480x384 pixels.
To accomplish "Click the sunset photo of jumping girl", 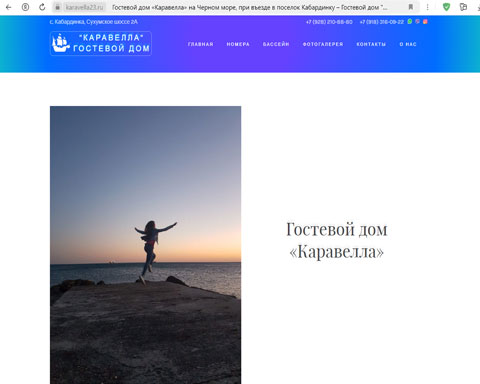I will pos(145,245).
